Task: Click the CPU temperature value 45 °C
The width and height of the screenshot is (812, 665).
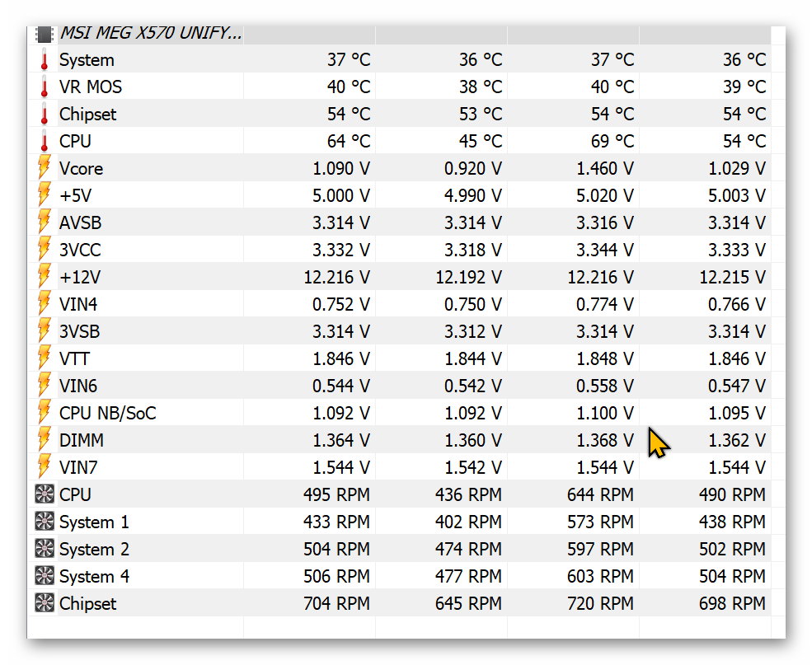Action: [481, 141]
